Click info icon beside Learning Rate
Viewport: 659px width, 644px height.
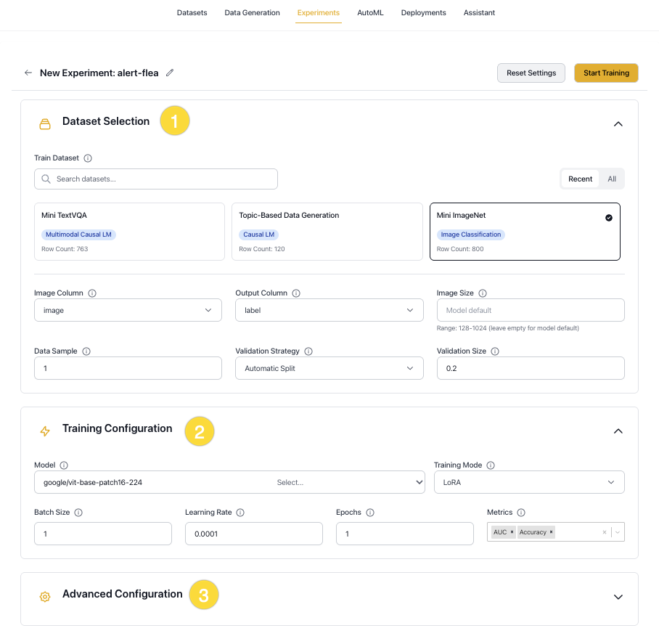click(240, 513)
